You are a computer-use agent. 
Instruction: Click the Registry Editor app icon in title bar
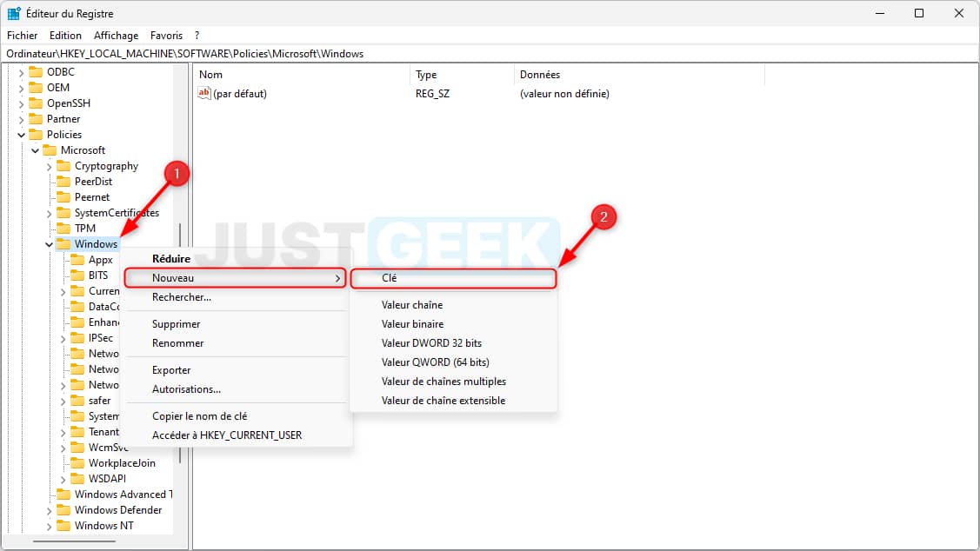coord(14,13)
